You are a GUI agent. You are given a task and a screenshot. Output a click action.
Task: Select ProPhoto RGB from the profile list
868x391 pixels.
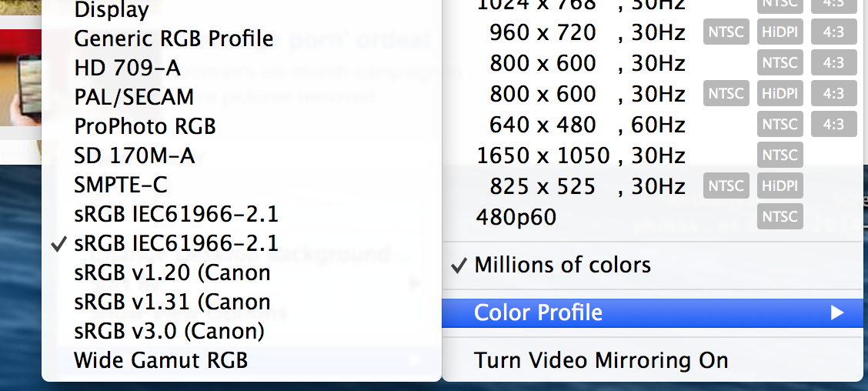coord(145,126)
